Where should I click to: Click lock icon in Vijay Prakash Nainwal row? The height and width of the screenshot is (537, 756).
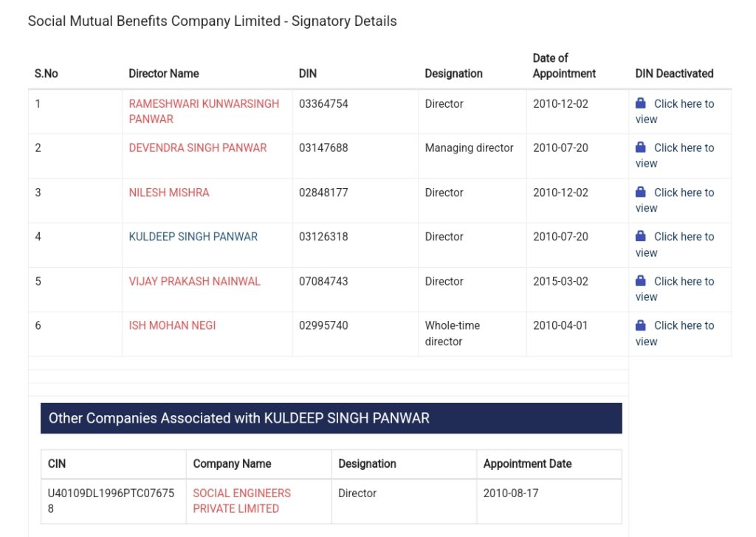(x=640, y=281)
